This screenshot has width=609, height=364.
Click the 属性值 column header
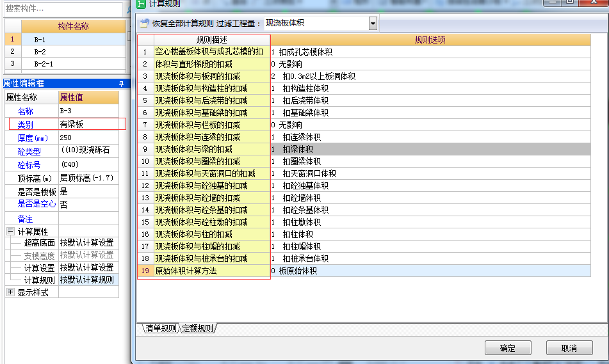pyautogui.click(x=88, y=97)
